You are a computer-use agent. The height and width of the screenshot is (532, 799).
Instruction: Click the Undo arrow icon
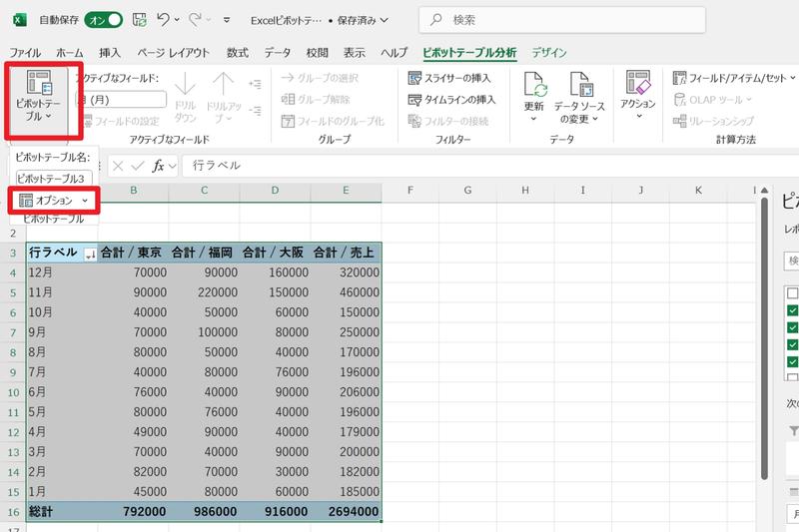tap(163, 19)
